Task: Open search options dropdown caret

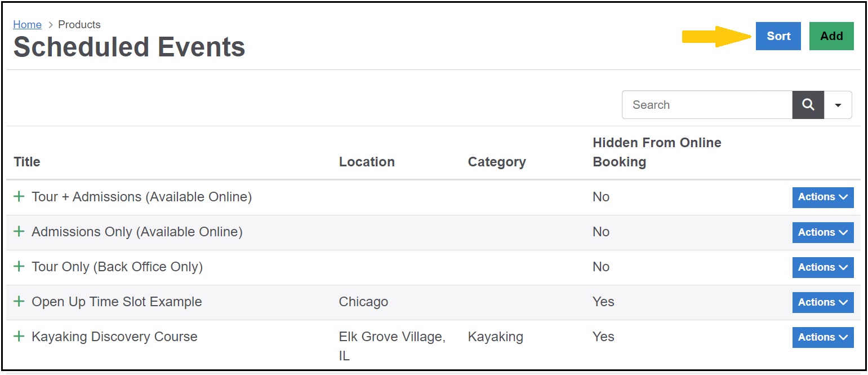Action: (x=838, y=105)
